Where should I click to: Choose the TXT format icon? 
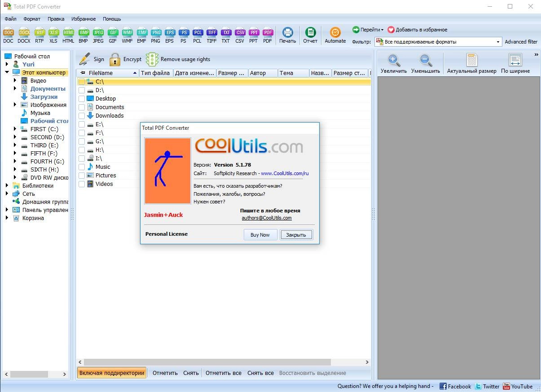(225, 35)
